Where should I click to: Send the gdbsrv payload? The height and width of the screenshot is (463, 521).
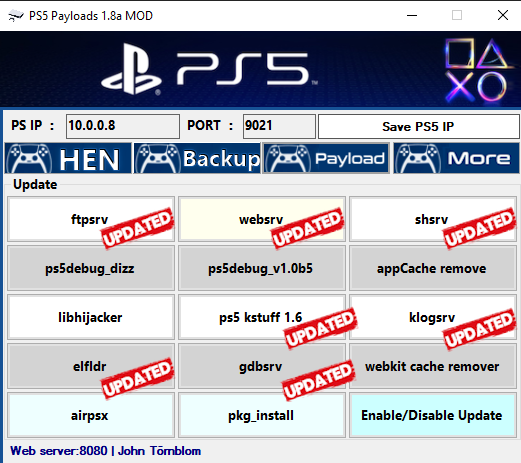click(x=262, y=366)
